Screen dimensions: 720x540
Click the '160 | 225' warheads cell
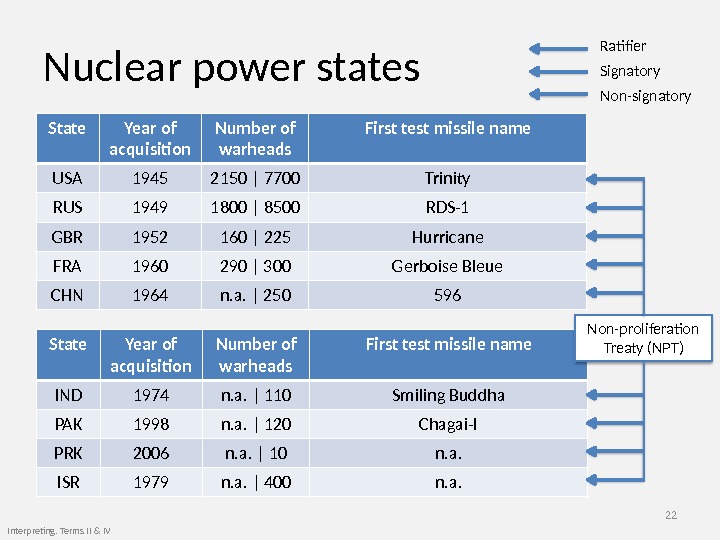pos(255,237)
